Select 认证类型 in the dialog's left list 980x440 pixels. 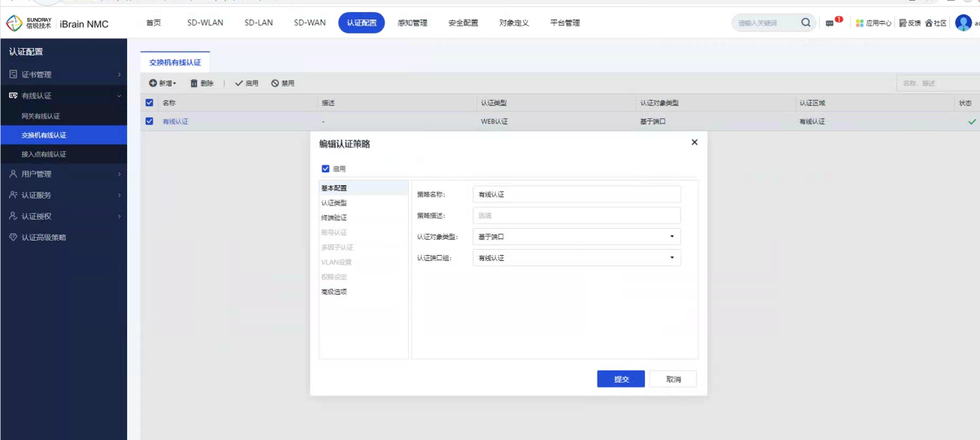(334, 203)
